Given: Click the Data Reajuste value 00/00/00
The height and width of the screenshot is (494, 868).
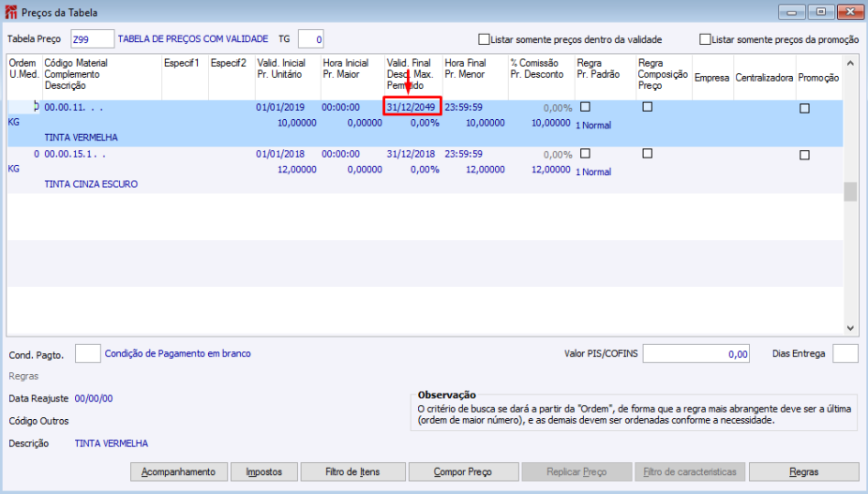Looking at the screenshot, I should click(x=94, y=398).
